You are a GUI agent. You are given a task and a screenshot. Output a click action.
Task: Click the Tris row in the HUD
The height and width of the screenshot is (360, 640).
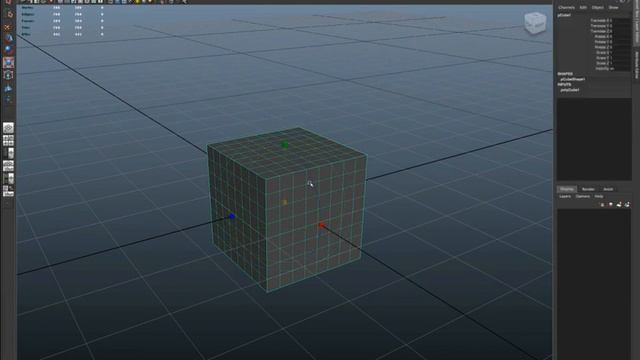tap(62, 28)
